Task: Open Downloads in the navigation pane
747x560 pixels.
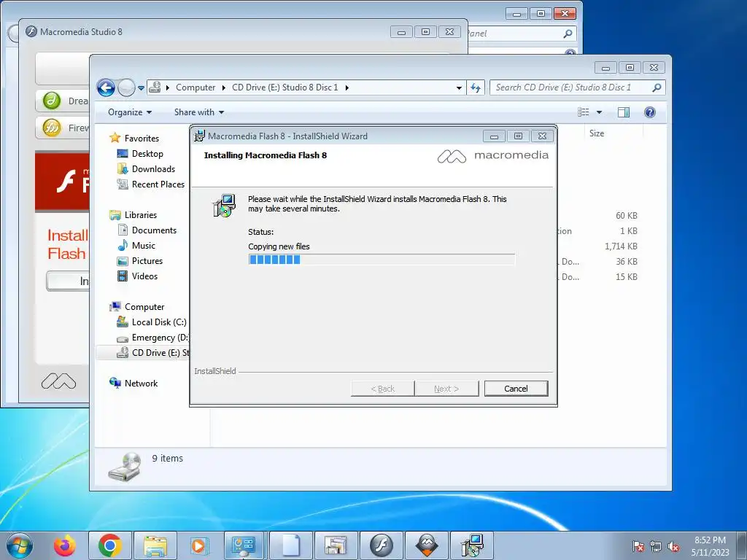Action: [153, 169]
